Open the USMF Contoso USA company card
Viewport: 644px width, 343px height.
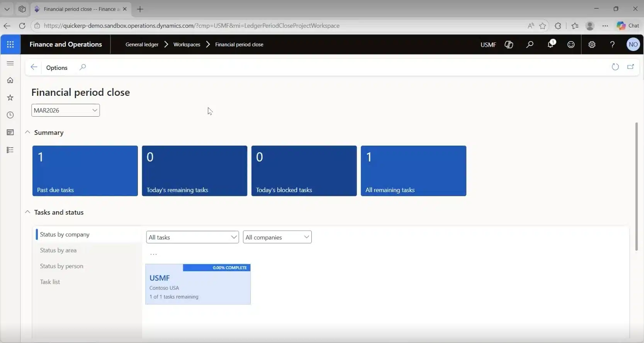[x=198, y=284]
